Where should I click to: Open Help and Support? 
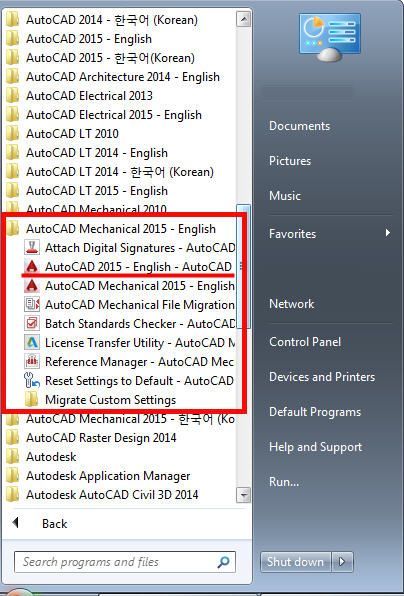(x=315, y=447)
